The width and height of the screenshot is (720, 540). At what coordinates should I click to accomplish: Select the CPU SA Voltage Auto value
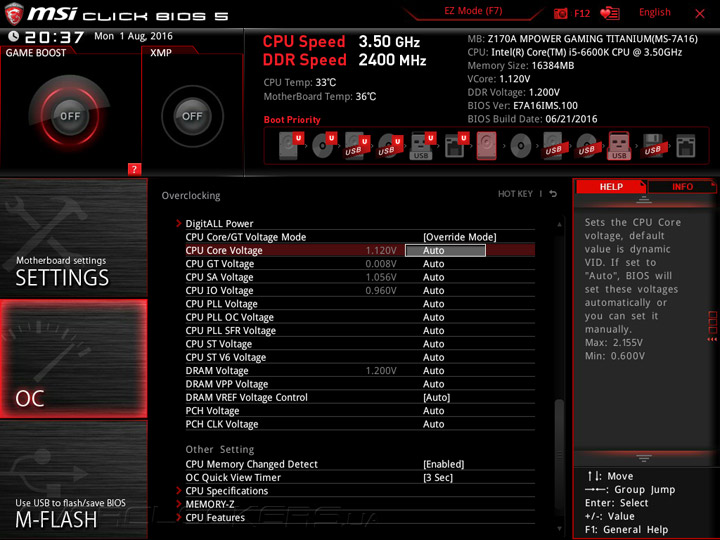tap(433, 277)
